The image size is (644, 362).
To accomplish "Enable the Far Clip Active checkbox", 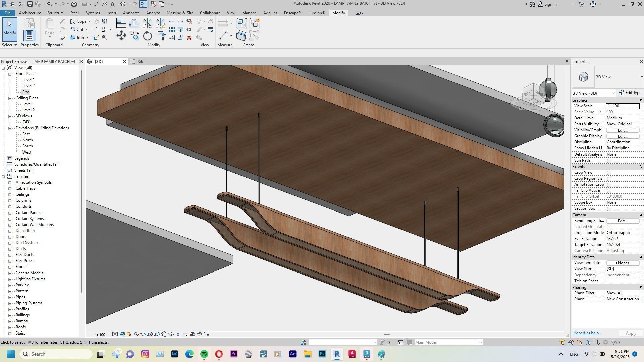I will tap(609, 191).
